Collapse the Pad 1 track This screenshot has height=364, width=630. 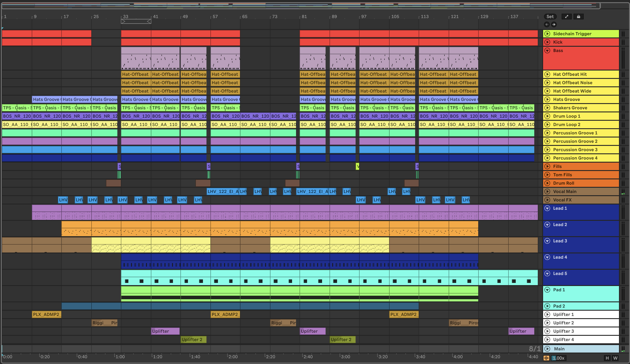click(x=547, y=290)
